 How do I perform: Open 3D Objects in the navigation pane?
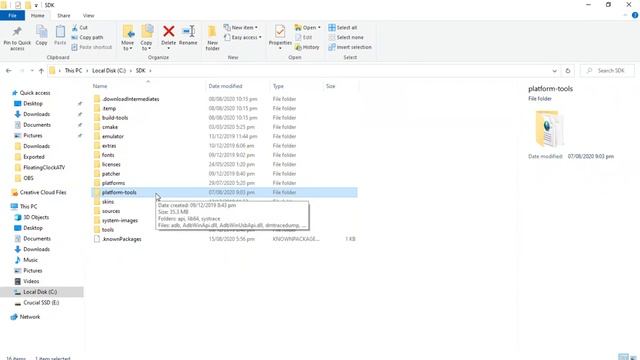36,217
